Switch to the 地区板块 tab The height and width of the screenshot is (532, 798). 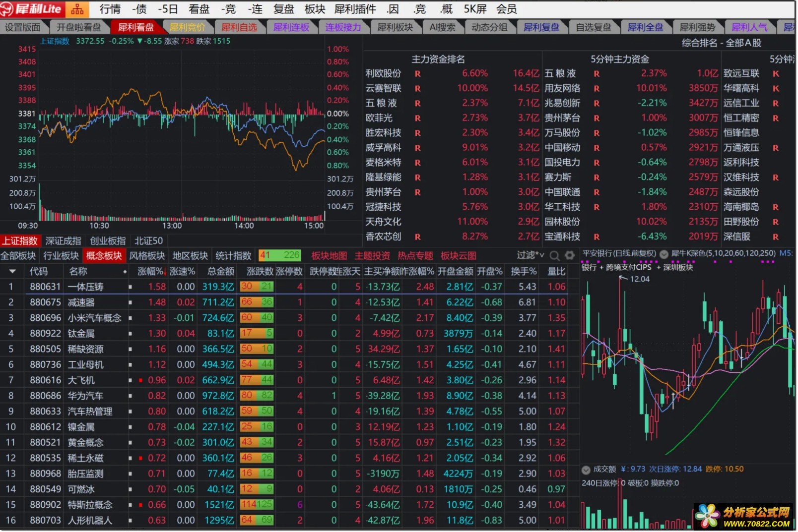190,256
